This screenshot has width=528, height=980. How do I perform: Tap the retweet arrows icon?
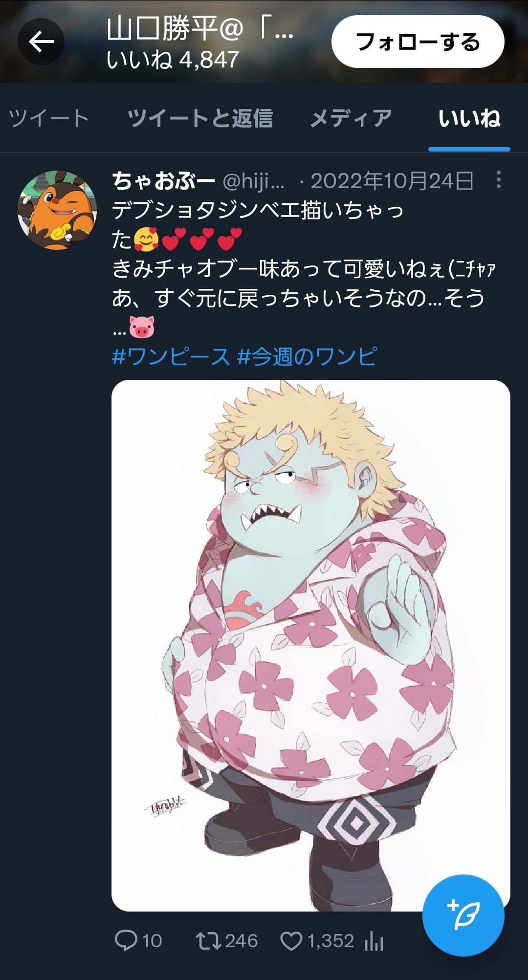(x=209, y=940)
